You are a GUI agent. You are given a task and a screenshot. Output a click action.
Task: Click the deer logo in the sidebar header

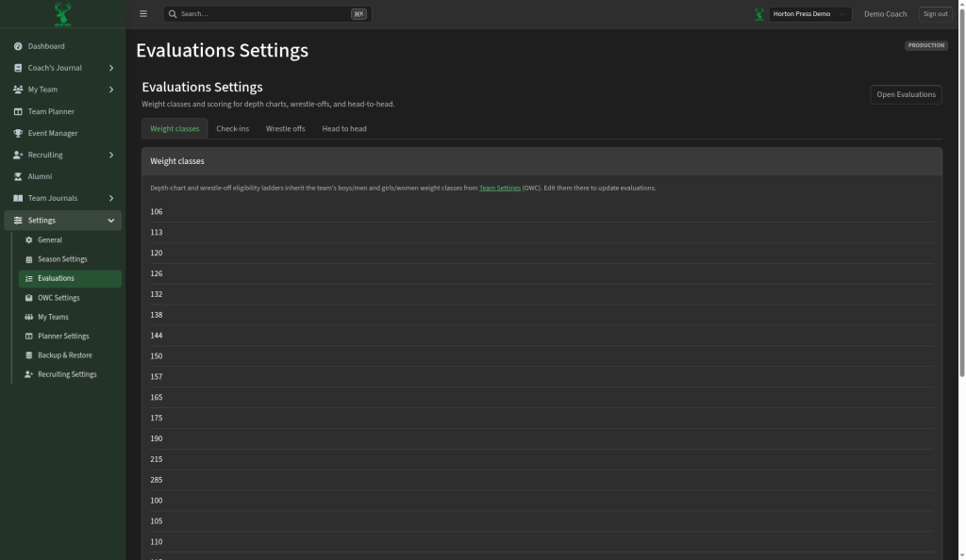(x=62, y=13)
